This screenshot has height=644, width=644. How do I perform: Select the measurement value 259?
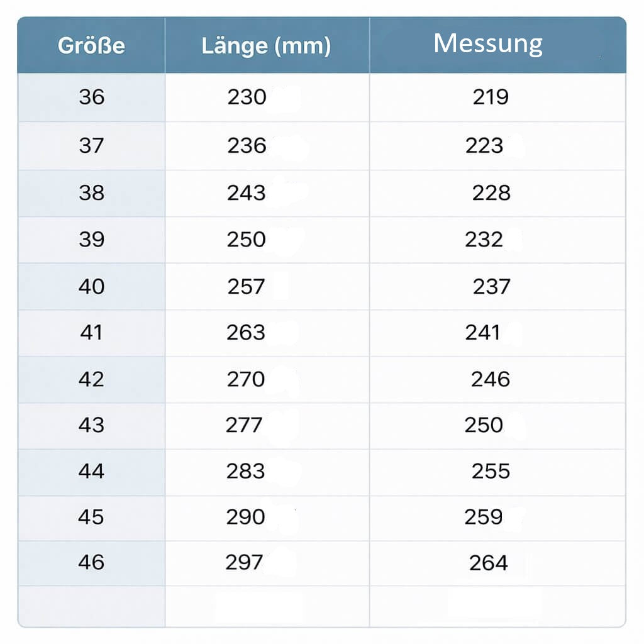pos(484,517)
